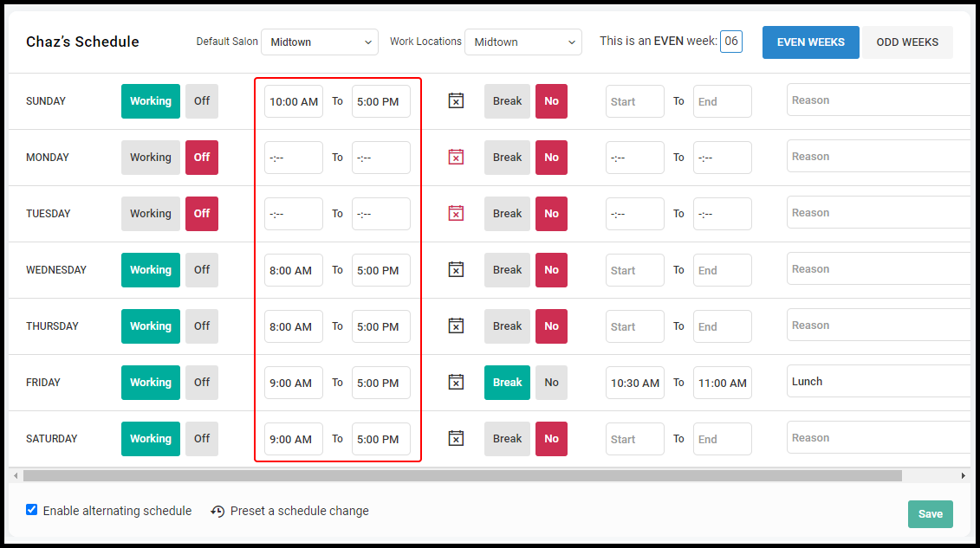This screenshot has width=980, height=548.
Task: Click Sunday's break Start field
Action: point(634,101)
